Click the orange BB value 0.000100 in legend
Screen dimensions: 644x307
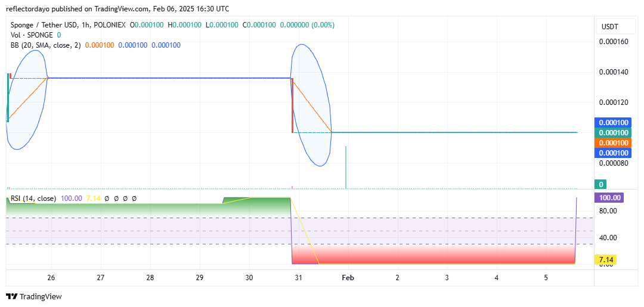[100, 45]
